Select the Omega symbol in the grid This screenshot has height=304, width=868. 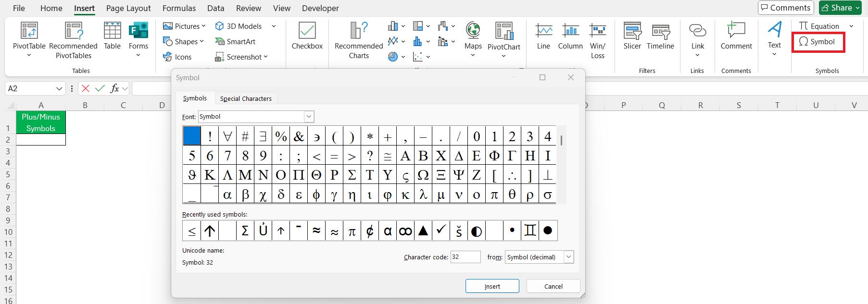[423, 175]
